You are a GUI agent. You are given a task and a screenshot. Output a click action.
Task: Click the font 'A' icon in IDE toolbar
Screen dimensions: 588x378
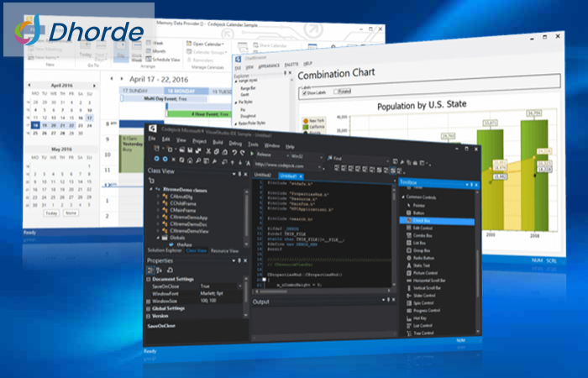pos(248,163)
